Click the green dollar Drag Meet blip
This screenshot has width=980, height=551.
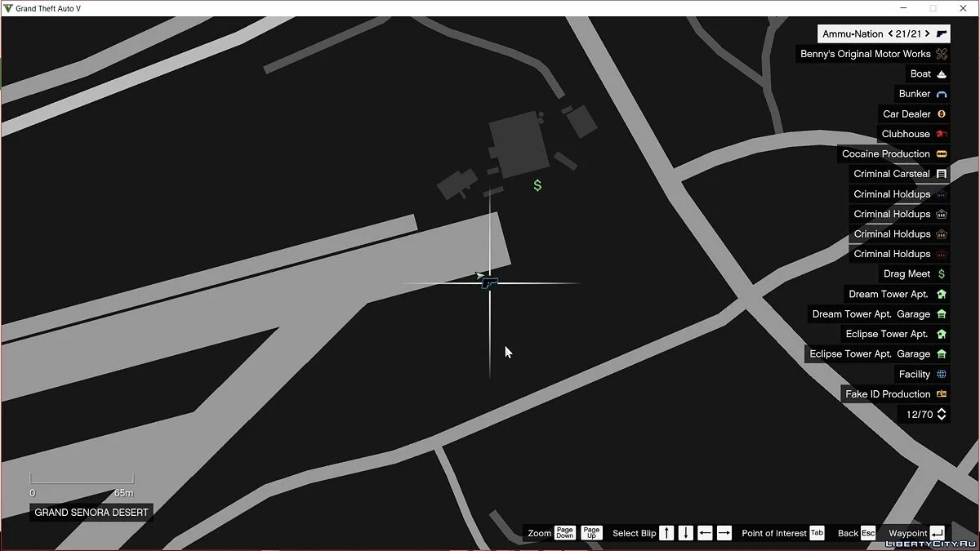(537, 185)
